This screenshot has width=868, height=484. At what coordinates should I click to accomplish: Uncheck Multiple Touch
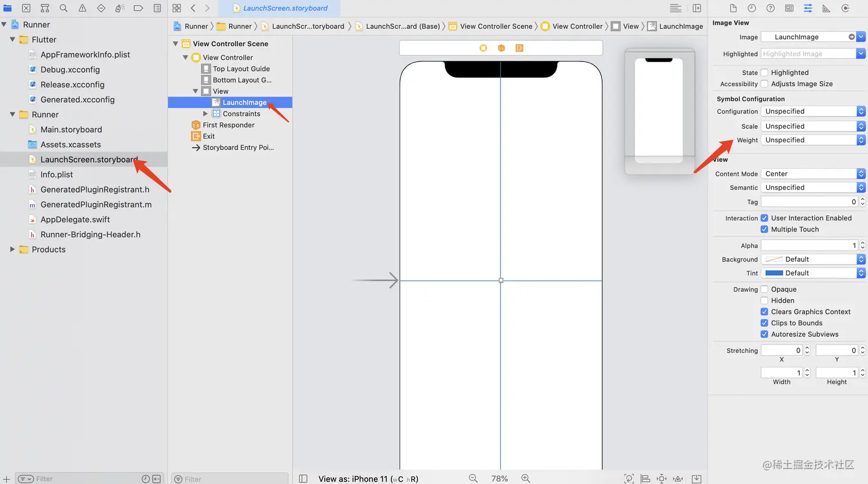click(764, 229)
